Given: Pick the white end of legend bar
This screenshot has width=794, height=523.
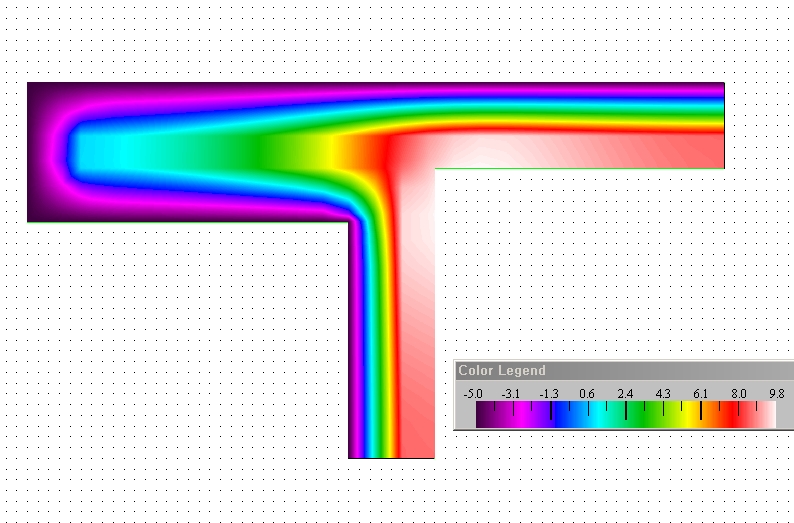Looking at the screenshot, I should pyautogui.click(x=768, y=415).
